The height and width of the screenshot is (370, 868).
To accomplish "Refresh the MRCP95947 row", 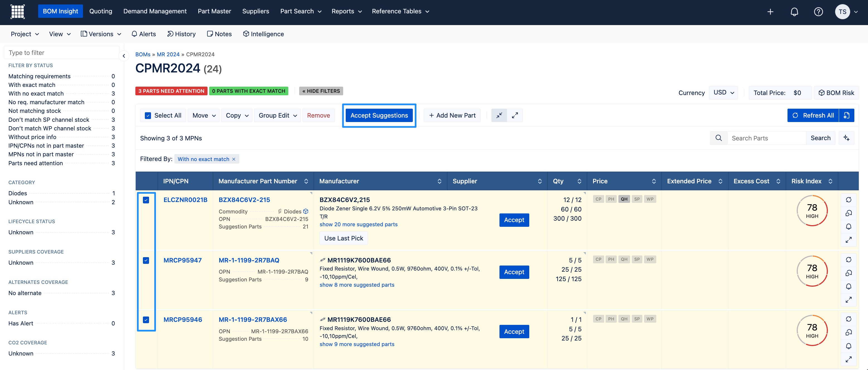I will (x=849, y=259).
